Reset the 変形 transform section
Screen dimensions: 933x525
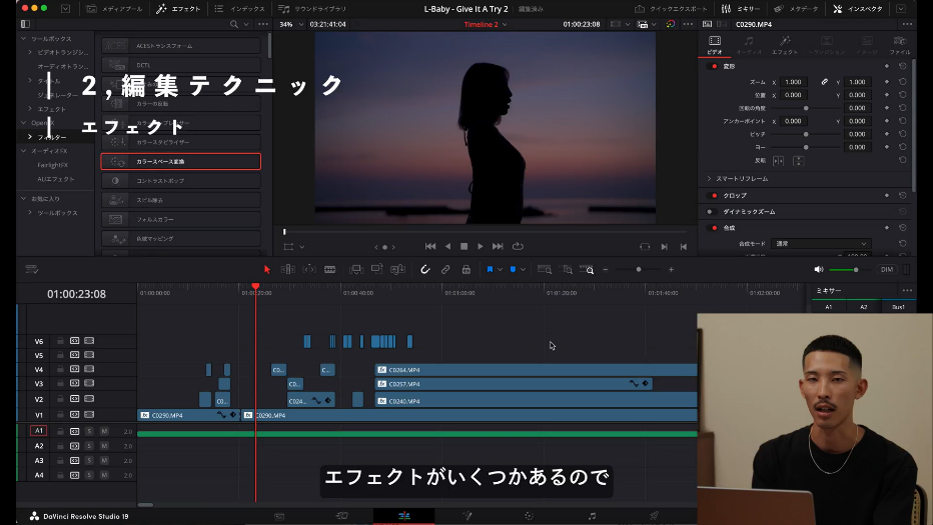[x=903, y=66]
